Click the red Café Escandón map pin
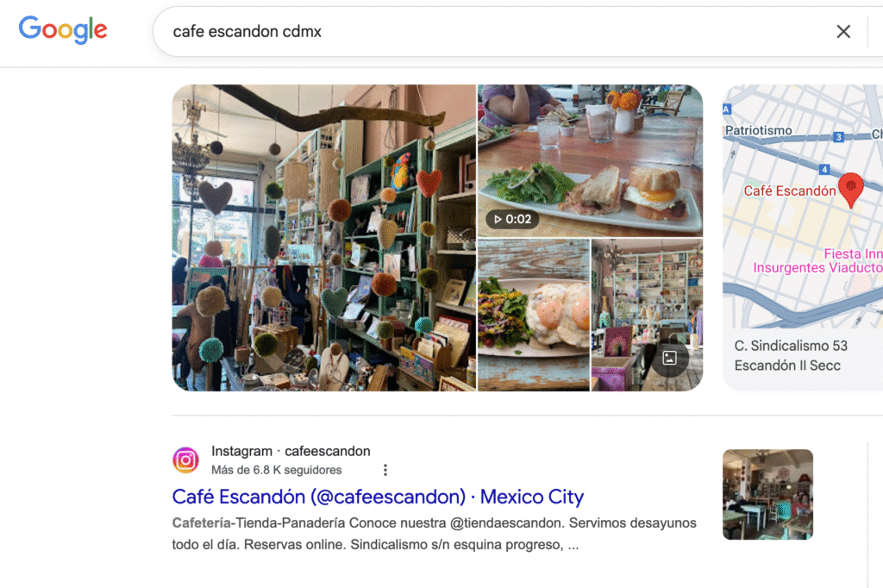 [x=850, y=190]
